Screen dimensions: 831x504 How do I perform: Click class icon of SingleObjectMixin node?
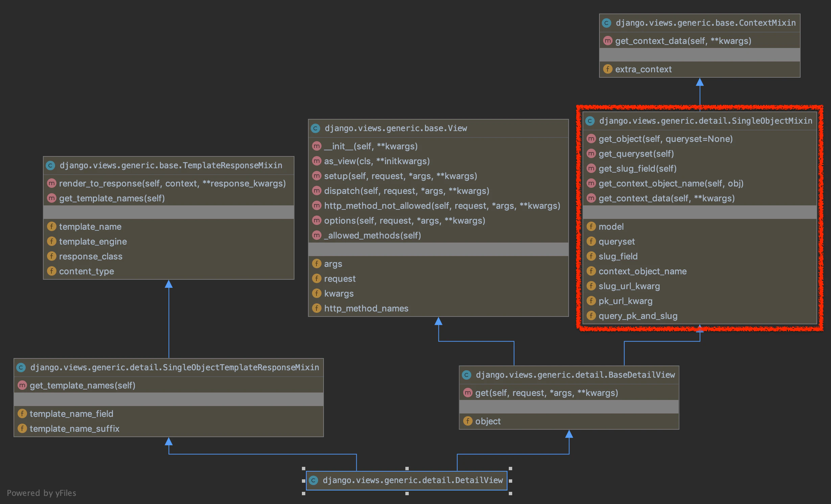click(590, 121)
